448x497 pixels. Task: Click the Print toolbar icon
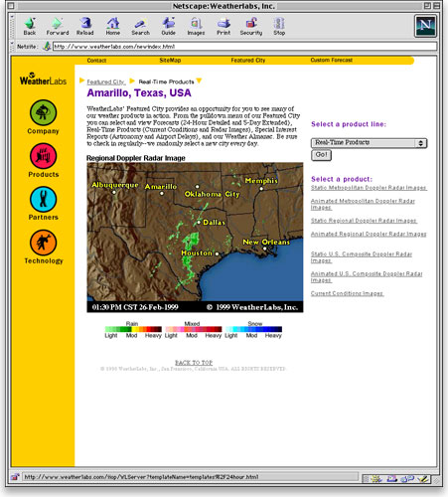224,23
